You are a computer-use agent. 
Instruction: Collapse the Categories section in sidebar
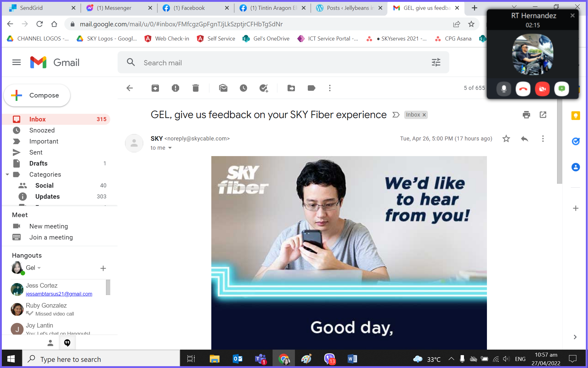click(7, 174)
